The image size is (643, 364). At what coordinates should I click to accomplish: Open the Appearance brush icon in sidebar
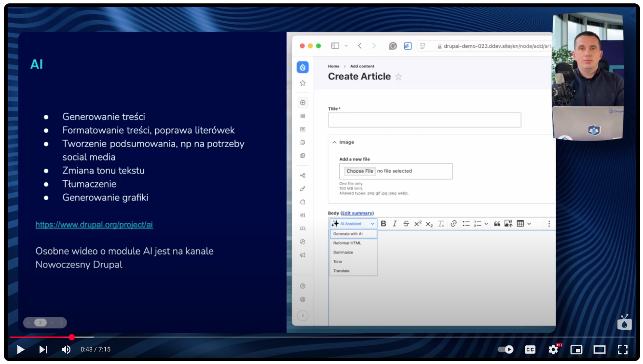[302, 189]
